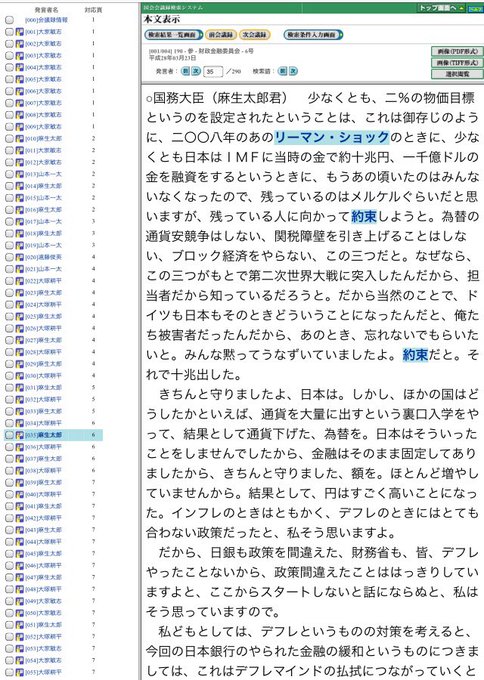The height and width of the screenshot is (680, 484).
Task: Open the [000]会議録情報 link
Action: tap(46, 20)
